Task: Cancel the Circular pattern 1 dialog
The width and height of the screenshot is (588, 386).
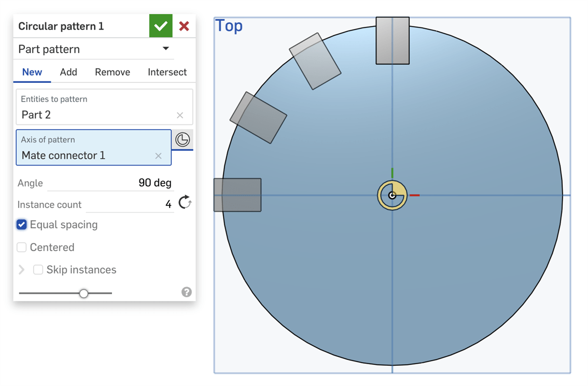Action: pos(184,26)
